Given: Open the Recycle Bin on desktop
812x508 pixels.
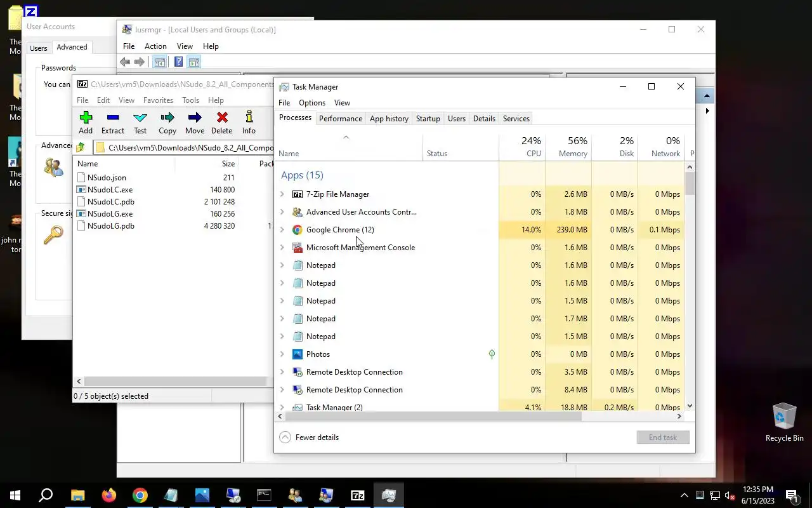Looking at the screenshot, I should click(785, 422).
